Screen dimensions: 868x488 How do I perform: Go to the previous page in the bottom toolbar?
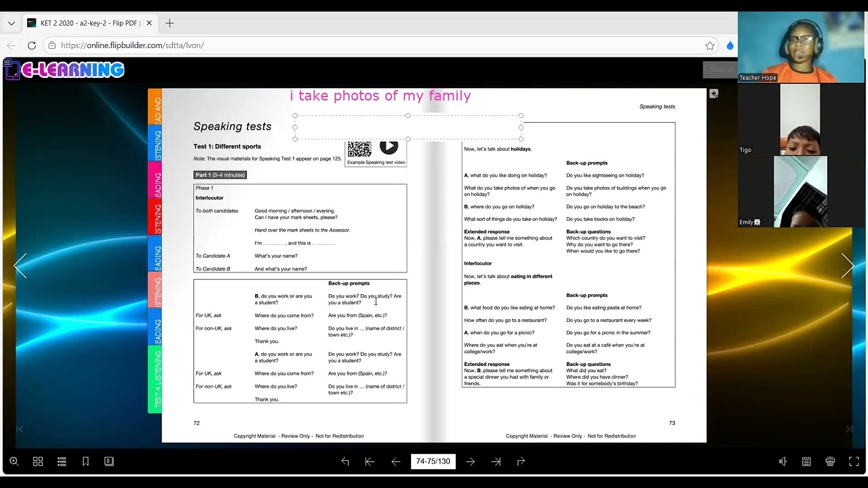point(395,462)
